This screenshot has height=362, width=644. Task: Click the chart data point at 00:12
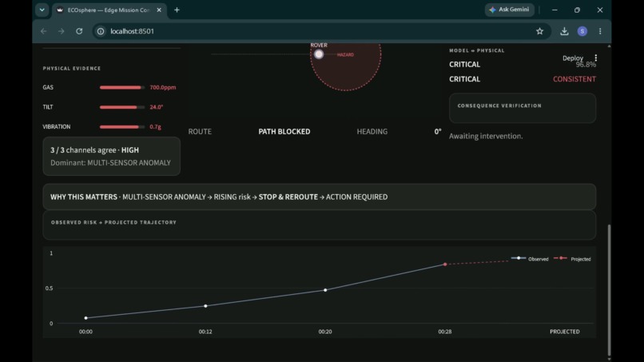pos(206,306)
